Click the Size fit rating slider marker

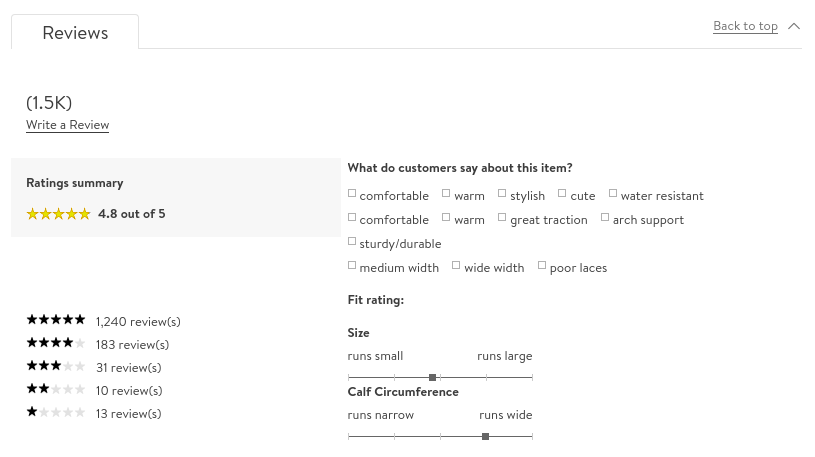(x=432, y=378)
